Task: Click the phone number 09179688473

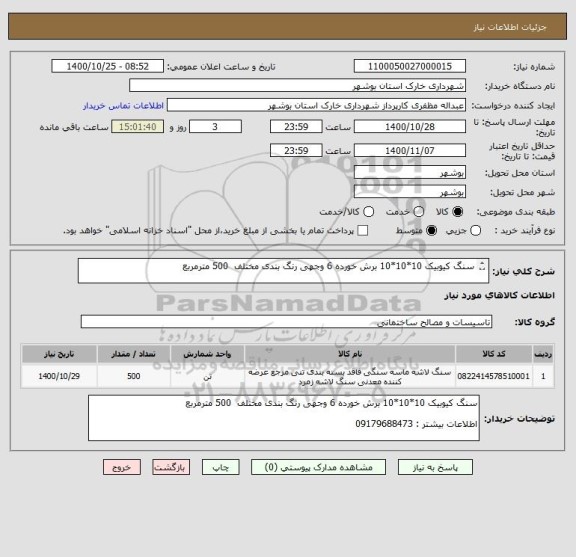Action: 384,424
